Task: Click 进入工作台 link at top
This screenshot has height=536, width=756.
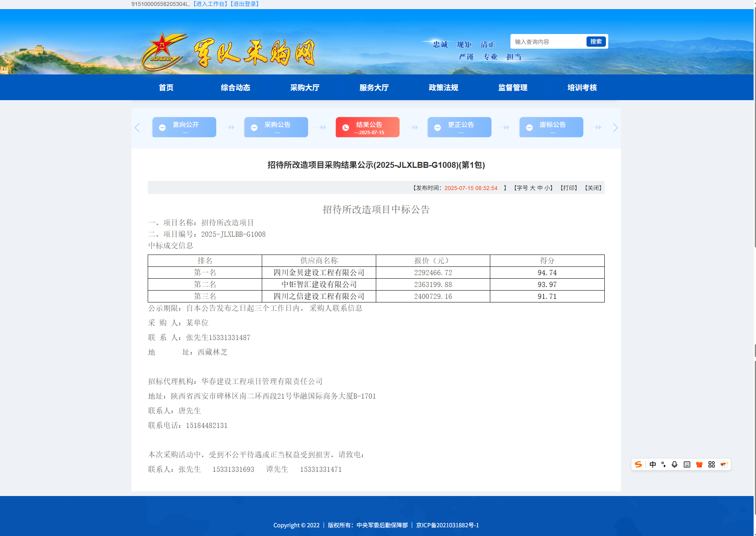Action: [x=210, y=4]
